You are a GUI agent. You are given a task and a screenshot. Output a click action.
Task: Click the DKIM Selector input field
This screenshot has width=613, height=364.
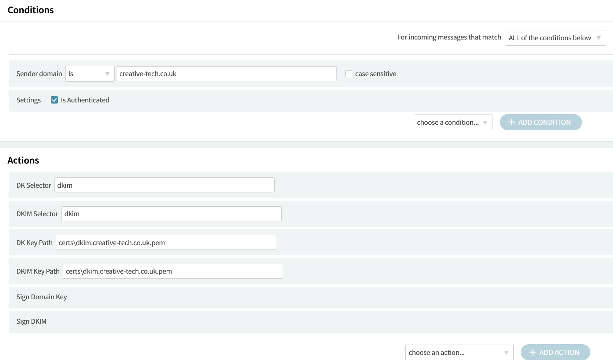pos(171,214)
